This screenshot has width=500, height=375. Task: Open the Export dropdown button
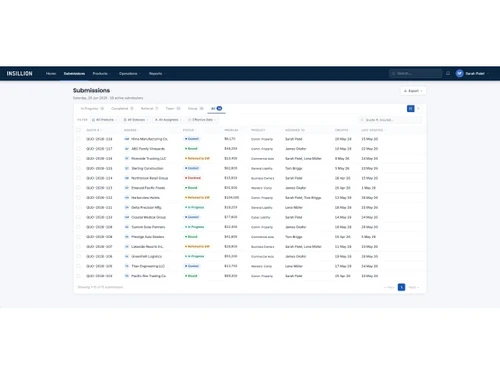(413, 91)
